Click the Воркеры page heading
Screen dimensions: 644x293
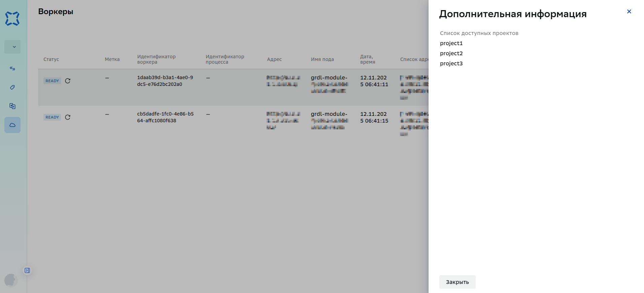tap(56, 11)
